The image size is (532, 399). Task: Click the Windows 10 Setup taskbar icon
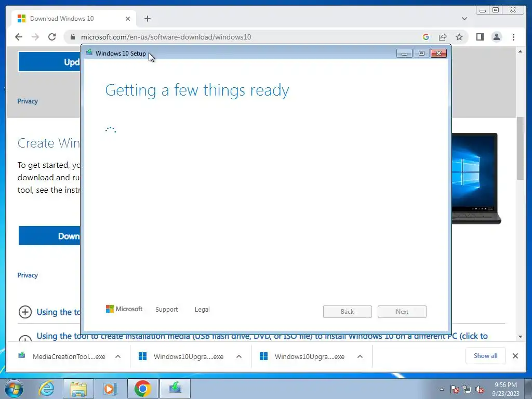pyautogui.click(x=175, y=389)
